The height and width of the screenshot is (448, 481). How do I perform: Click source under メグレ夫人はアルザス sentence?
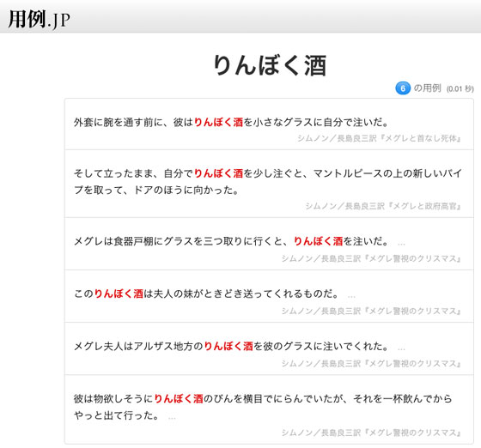pos(371,364)
